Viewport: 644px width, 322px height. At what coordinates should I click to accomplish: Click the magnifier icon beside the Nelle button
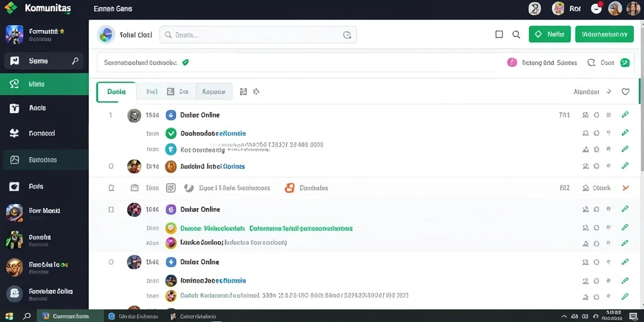(x=516, y=35)
